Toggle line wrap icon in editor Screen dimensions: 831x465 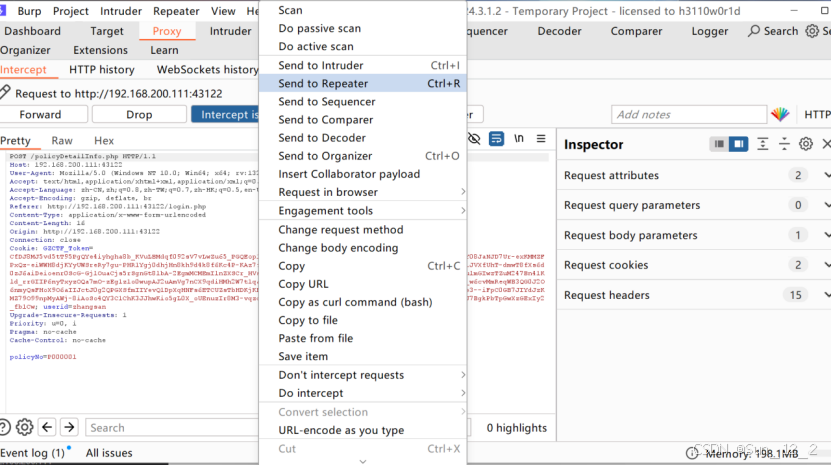coord(496,139)
